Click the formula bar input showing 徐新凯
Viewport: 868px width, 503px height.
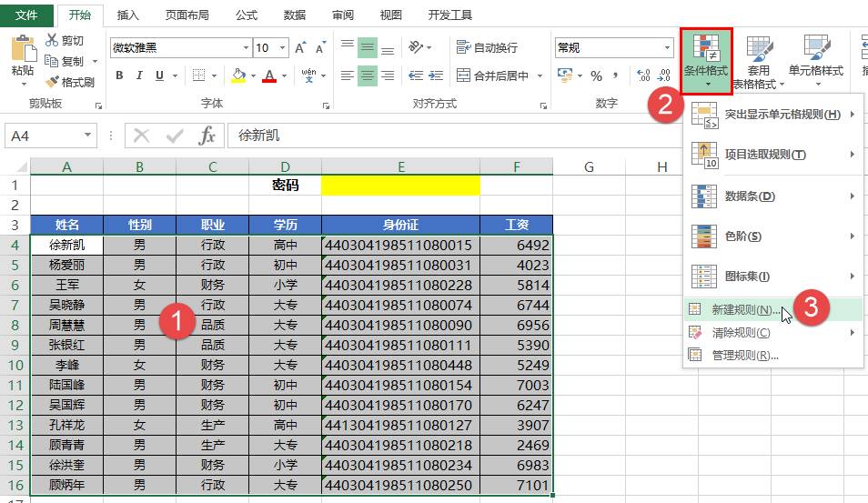(454, 135)
